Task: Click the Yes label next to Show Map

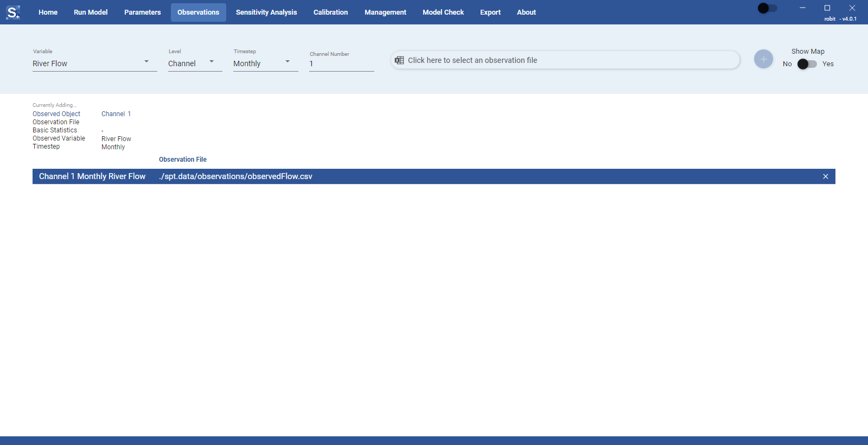Action: pos(828,64)
